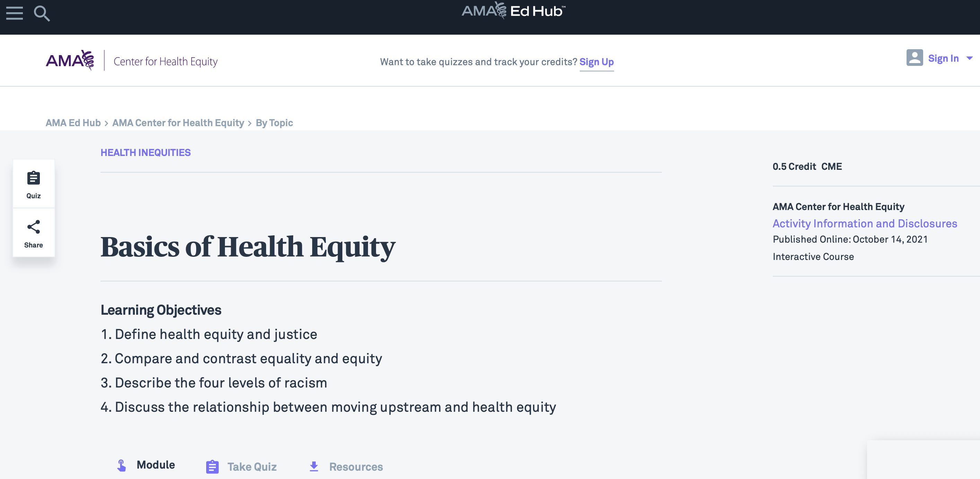
Task: Open AMA Center for Health Equity breadcrumb
Action: click(178, 122)
